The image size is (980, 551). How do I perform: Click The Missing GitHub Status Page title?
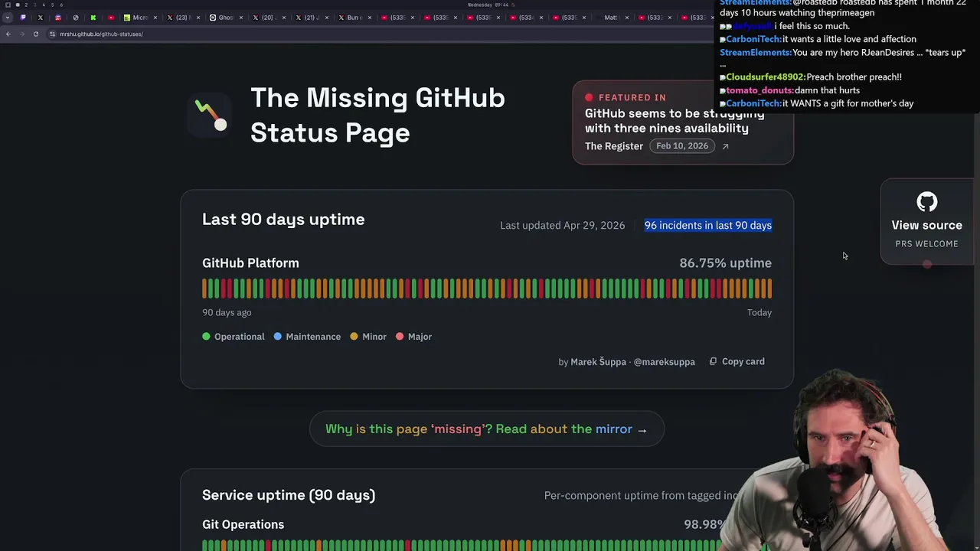[x=377, y=116]
